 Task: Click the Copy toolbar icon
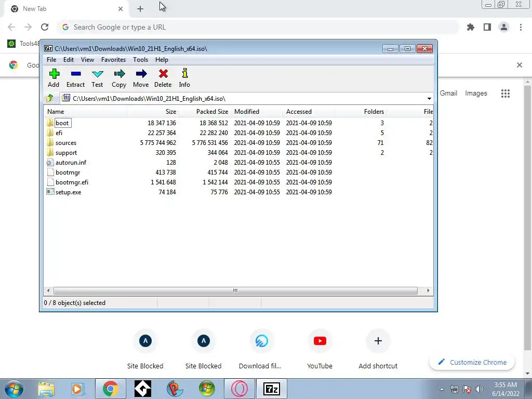click(x=119, y=74)
